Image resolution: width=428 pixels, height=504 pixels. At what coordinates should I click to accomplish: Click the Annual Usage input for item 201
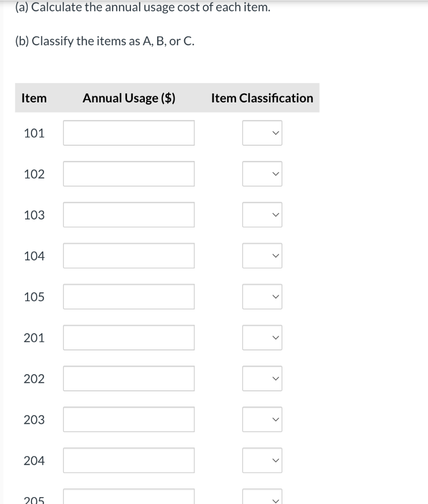(129, 337)
